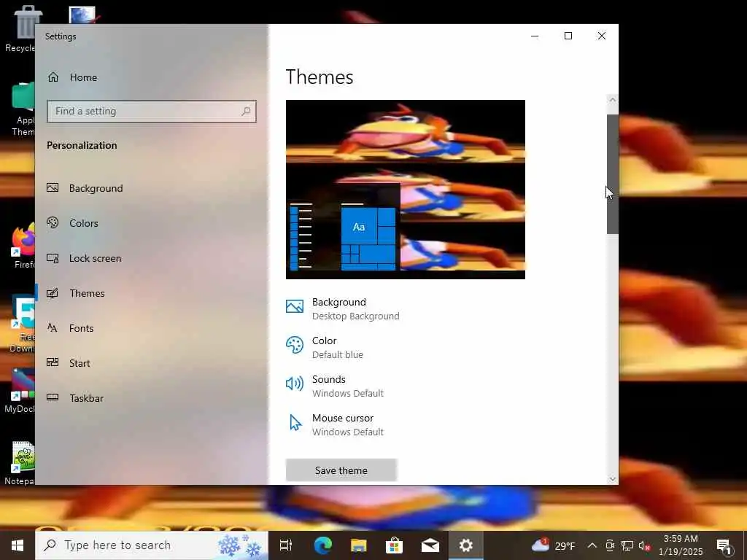Viewport: 747px width, 560px height.
Task: Launch Microsoft Edge from the taskbar
Action: click(x=322, y=545)
